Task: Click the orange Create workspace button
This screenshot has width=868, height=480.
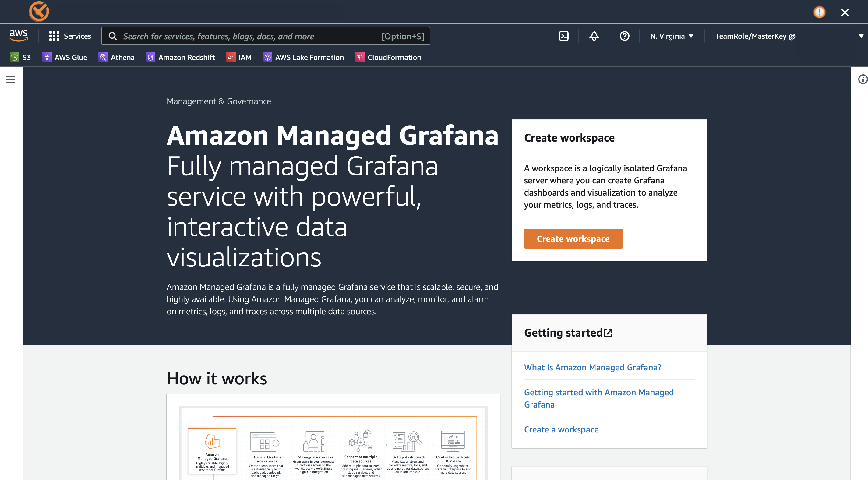Action: click(573, 239)
